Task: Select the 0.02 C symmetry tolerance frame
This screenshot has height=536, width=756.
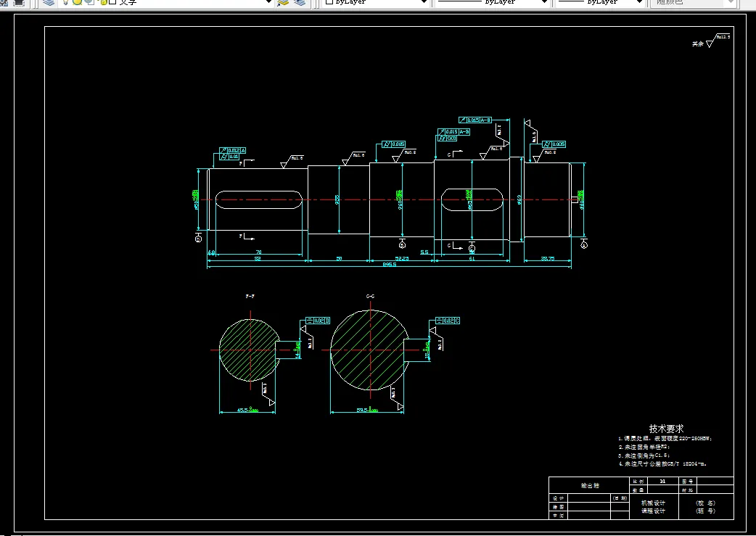Action: pyautogui.click(x=448, y=321)
